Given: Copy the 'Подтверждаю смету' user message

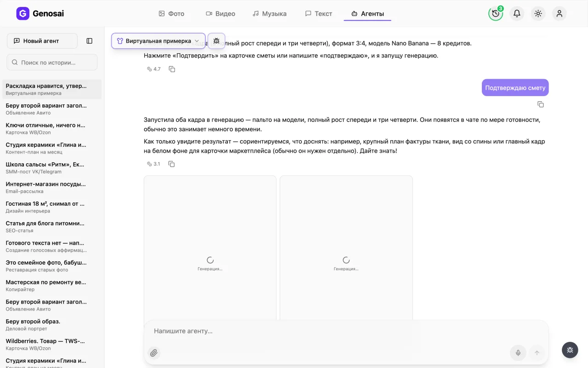Looking at the screenshot, I should (541, 104).
